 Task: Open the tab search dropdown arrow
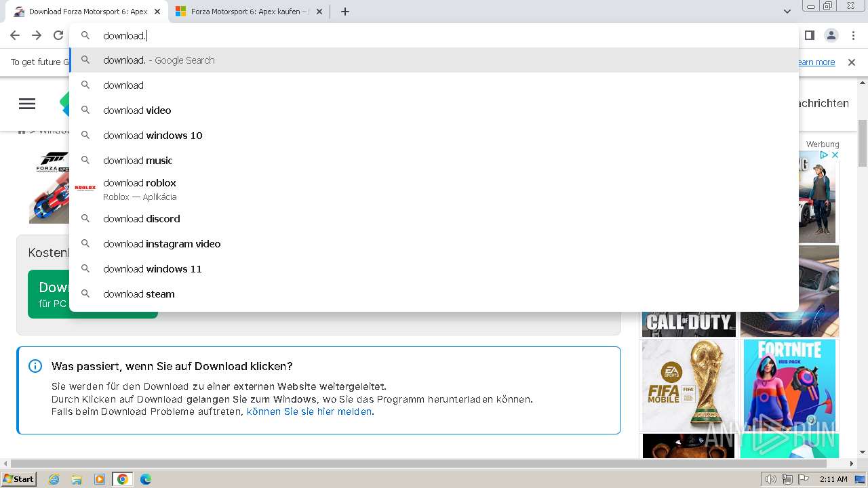click(787, 12)
